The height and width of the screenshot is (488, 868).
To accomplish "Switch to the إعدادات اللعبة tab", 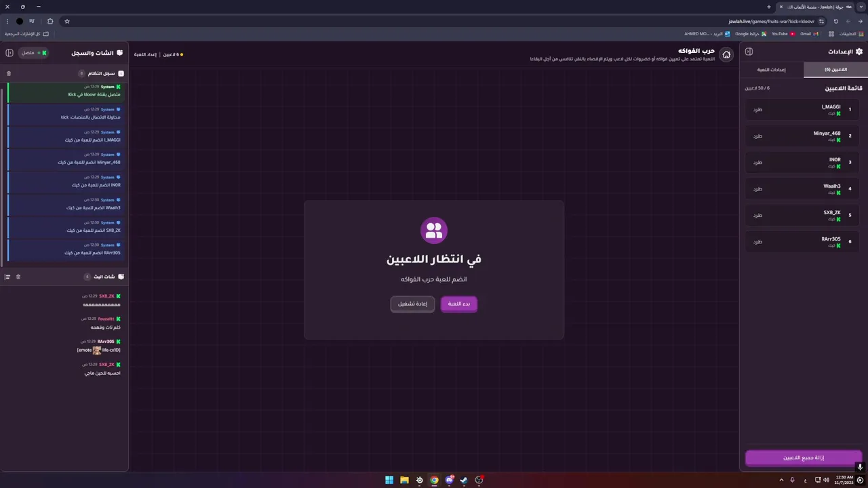I will (772, 70).
